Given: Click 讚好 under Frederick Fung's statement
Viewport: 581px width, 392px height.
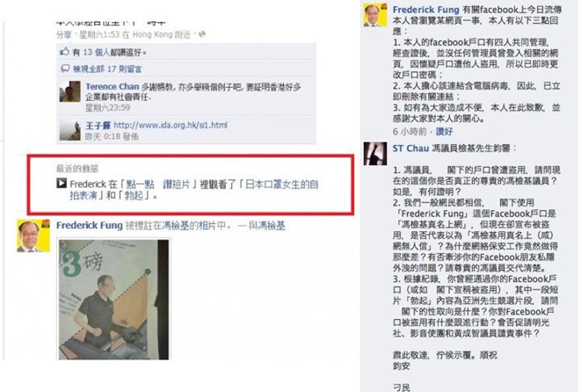Looking at the screenshot, I should tap(444, 131).
